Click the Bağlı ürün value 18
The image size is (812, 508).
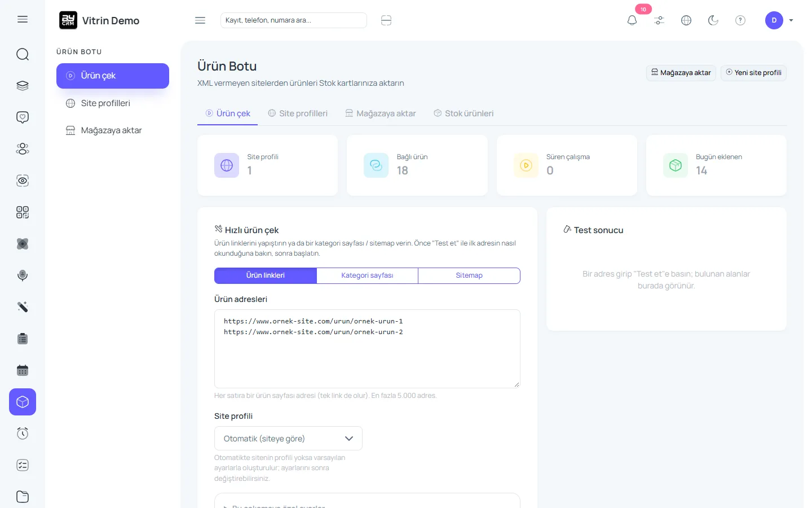coord(403,170)
